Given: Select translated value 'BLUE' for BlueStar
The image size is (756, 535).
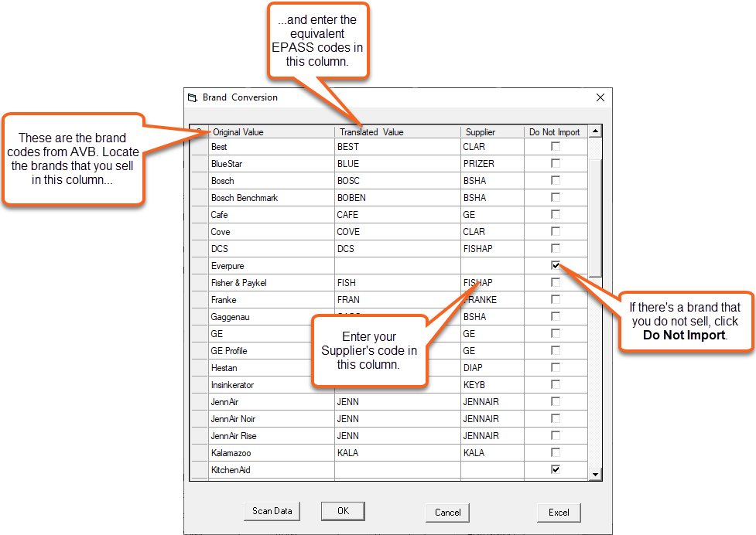Looking at the screenshot, I should [397, 164].
